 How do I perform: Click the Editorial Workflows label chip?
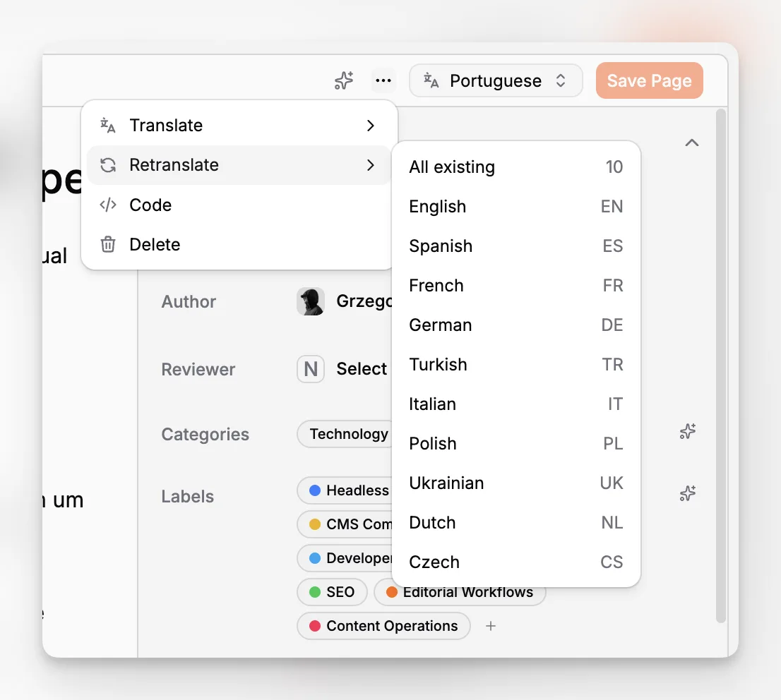tap(460, 592)
